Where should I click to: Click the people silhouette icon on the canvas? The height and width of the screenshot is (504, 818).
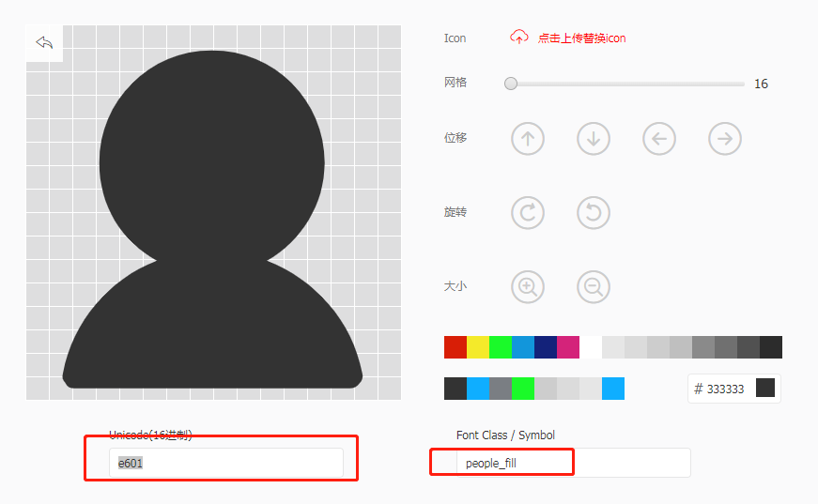pos(212,220)
